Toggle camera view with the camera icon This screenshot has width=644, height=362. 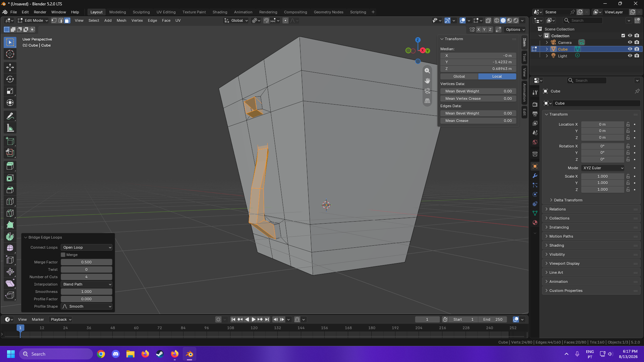tap(427, 91)
